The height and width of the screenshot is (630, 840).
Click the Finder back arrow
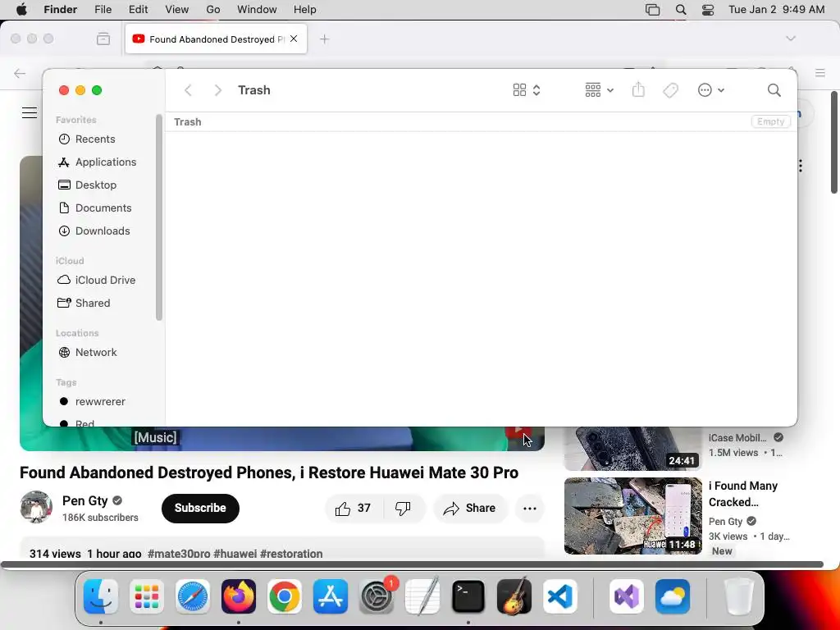coord(188,90)
